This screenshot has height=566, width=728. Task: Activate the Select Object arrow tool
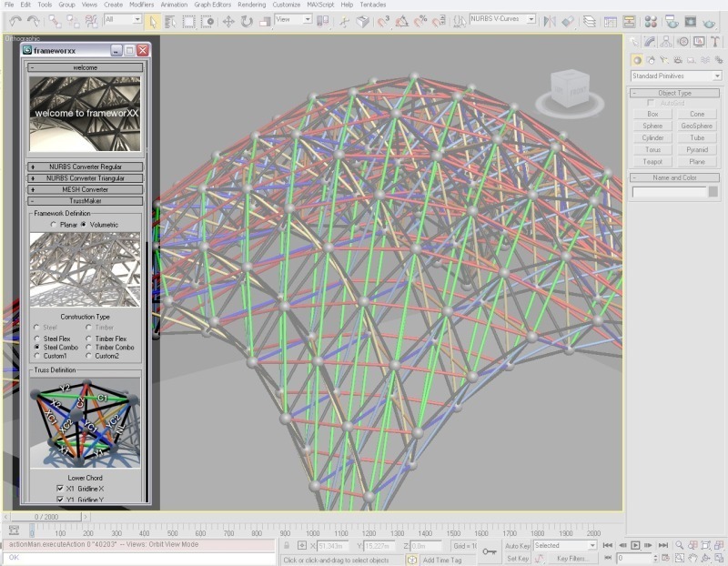coord(152,20)
